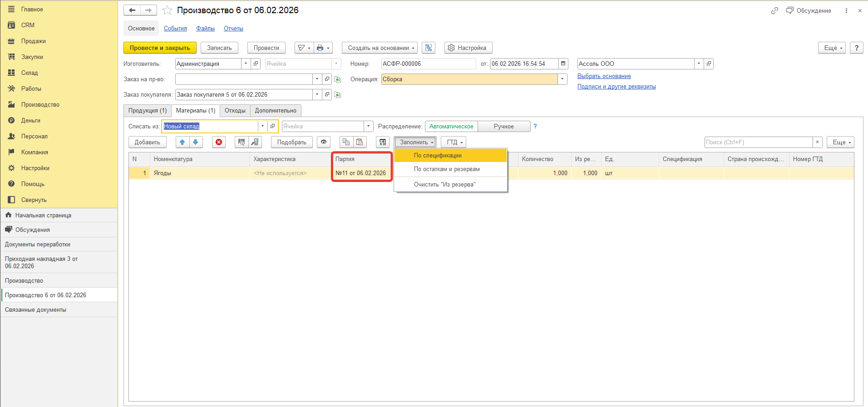The height and width of the screenshot is (407, 868).
Task: Click the Провести и закрыть button
Action: [x=160, y=48]
